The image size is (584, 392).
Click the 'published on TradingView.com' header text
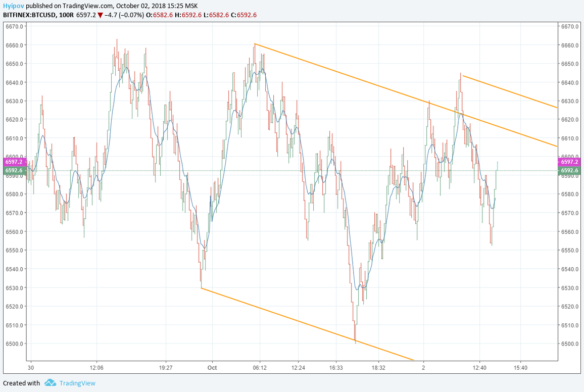(69, 6)
